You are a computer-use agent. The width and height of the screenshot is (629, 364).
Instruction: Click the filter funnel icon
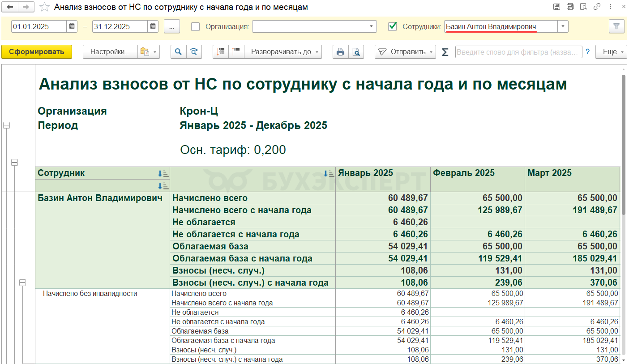pyautogui.click(x=616, y=26)
